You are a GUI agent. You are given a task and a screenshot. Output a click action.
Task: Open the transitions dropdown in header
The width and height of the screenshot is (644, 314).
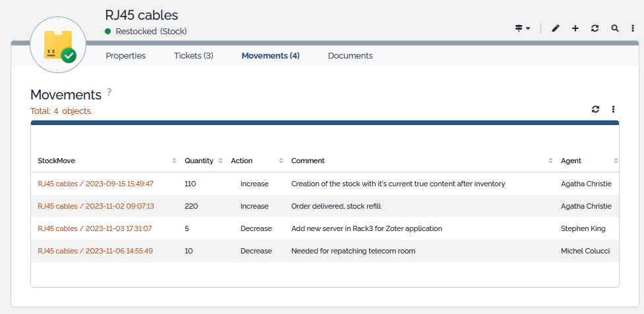(x=522, y=28)
